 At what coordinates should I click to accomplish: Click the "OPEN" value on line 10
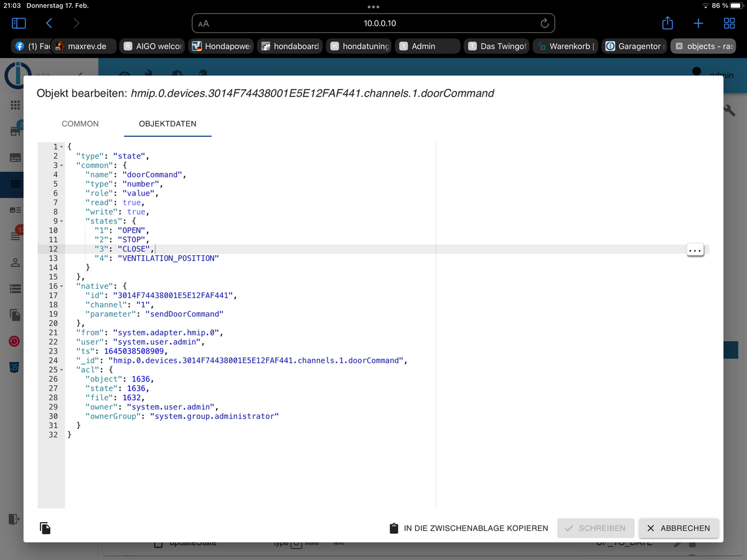pyautogui.click(x=131, y=230)
